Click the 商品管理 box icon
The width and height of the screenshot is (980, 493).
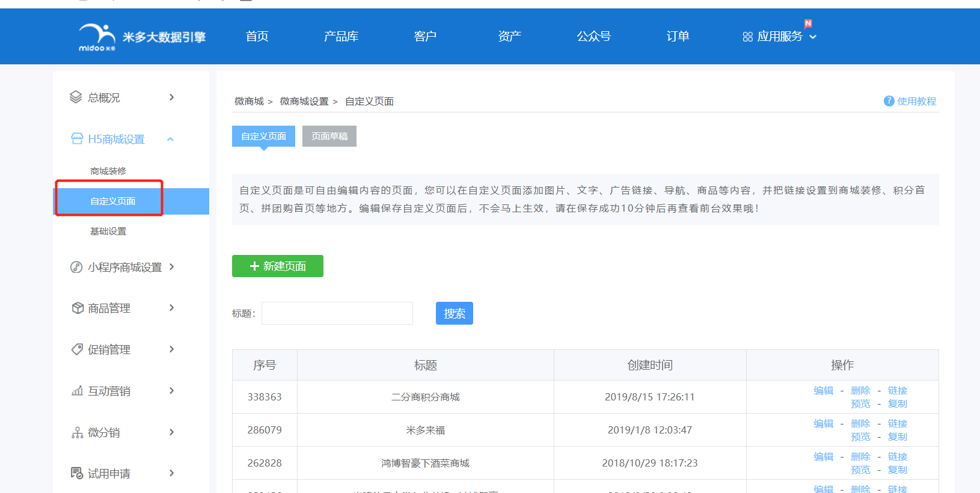(78, 308)
